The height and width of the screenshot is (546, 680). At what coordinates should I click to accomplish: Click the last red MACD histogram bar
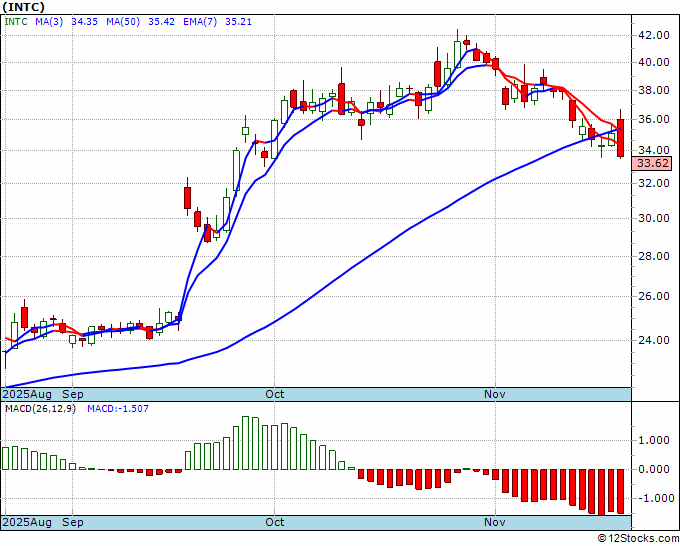[x=621, y=491]
